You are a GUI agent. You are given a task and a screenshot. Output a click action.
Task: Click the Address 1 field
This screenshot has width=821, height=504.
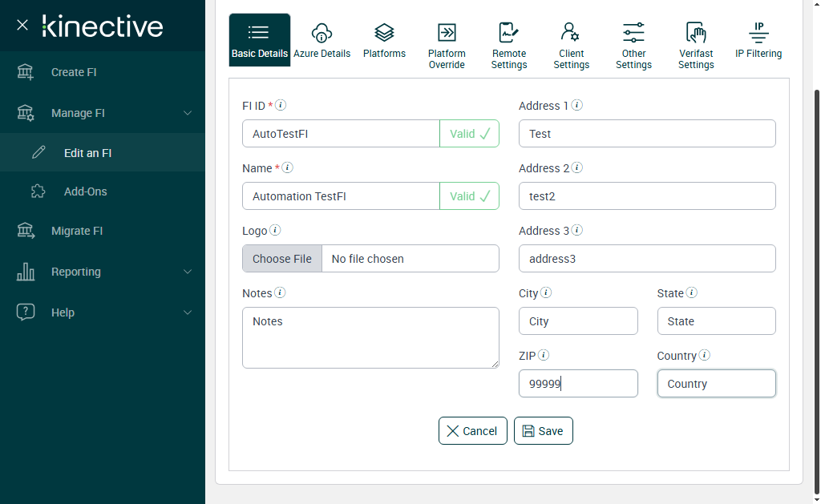[647, 134]
